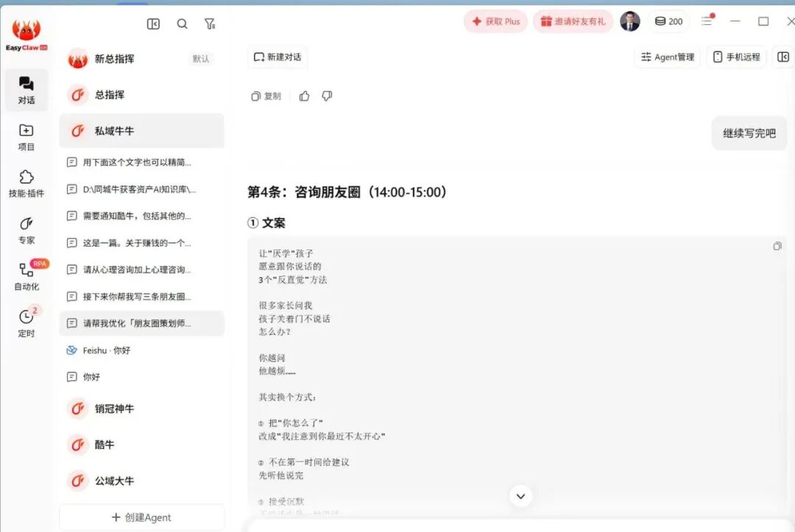This screenshot has height=532, width=795.
Task: Open the menu icon with red dot
Action: tap(707, 21)
